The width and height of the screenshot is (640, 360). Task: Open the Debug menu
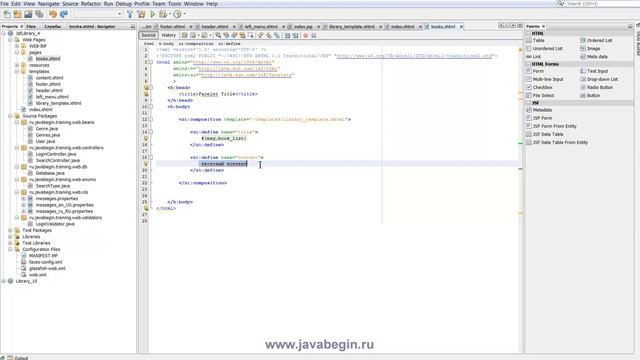123,4
